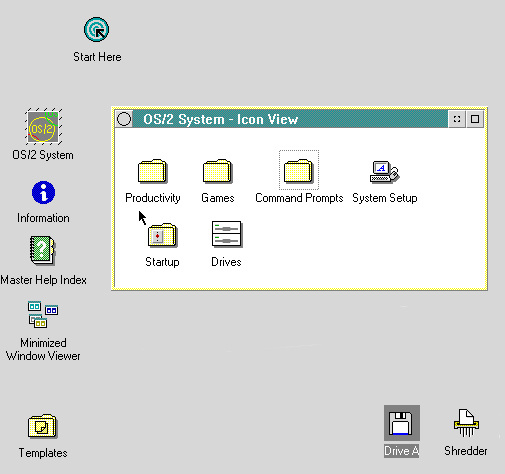Select the Command Prompts folder
The image size is (505, 474).
[299, 171]
